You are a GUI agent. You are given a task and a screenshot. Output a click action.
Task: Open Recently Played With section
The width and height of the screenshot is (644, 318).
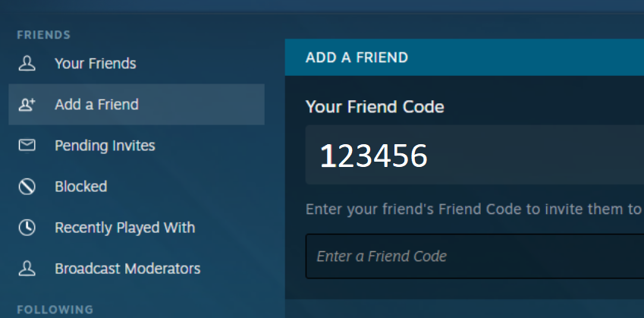[x=137, y=228]
